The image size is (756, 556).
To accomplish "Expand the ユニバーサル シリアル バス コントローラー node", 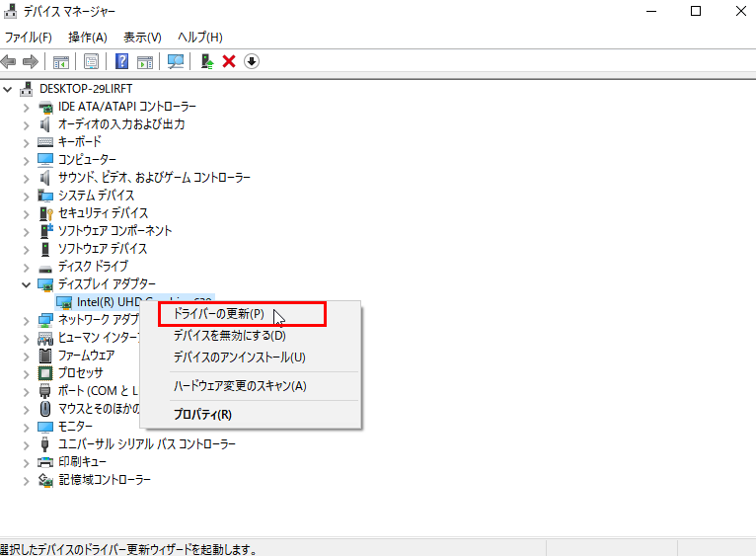I will click(27, 445).
